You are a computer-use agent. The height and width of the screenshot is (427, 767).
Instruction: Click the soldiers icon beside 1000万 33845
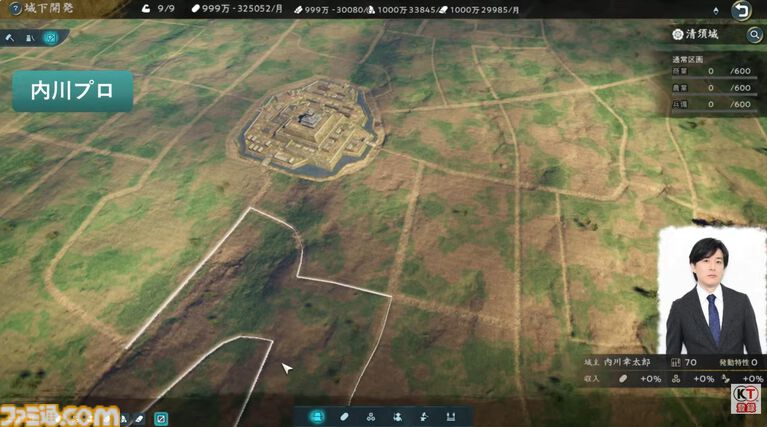[x=371, y=9]
